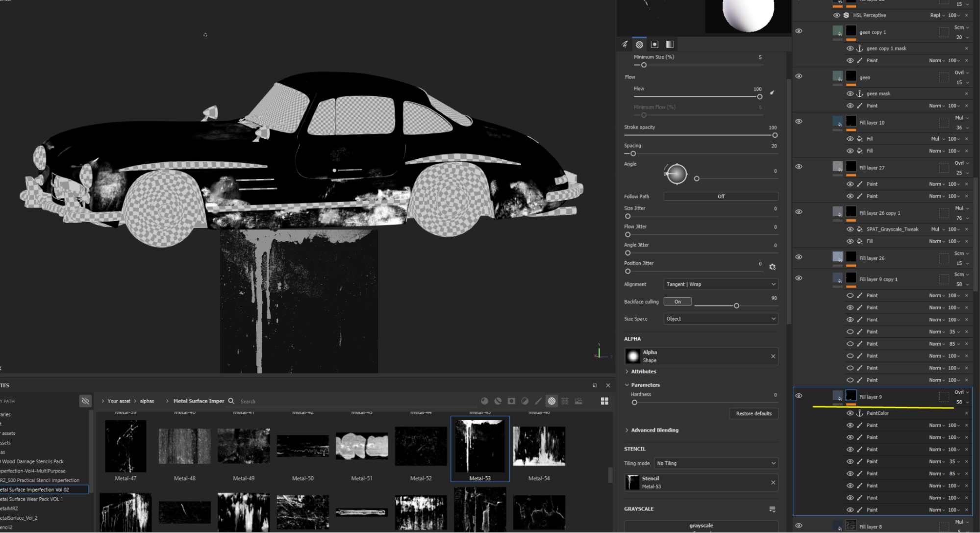
Task: Open the brush stroke properties tab
Action: [624, 44]
